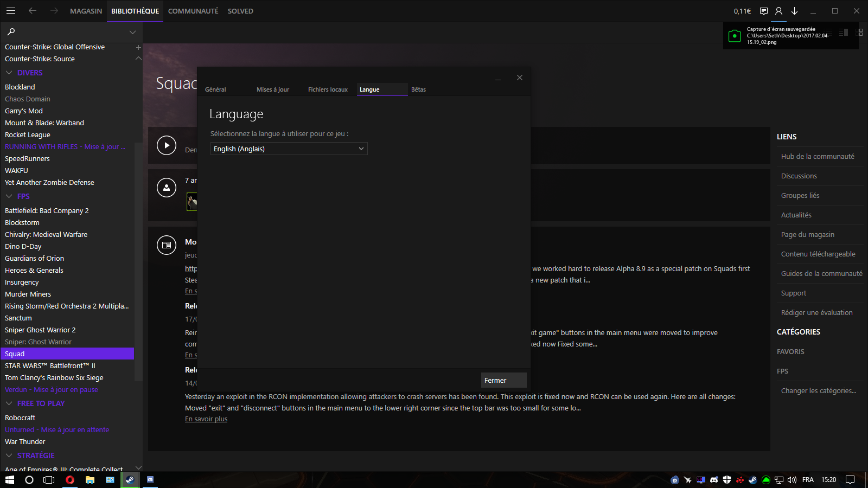
Task: Open Task View on the taskbar
Action: pyautogui.click(x=49, y=480)
